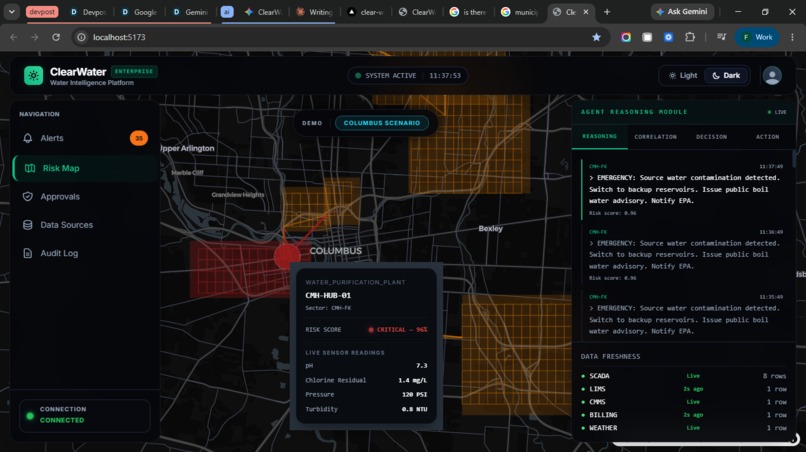
Task: Click the BILLING data freshness row
Action: click(x=684, y=414)
